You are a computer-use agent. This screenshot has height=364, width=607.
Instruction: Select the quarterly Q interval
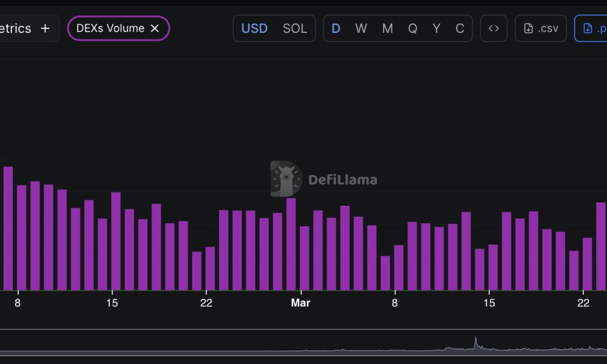click(413, 28)
